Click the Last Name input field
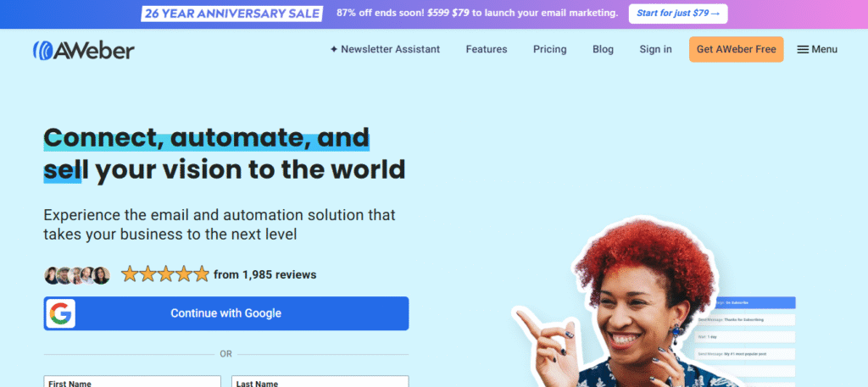The width and height of the screenshot is (868, 387). pos(320,381)
